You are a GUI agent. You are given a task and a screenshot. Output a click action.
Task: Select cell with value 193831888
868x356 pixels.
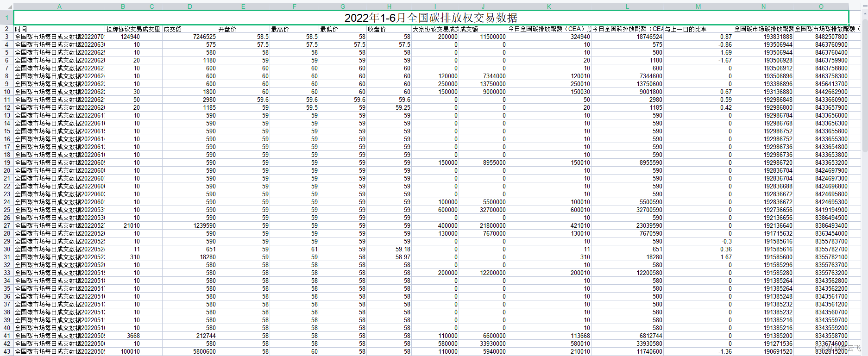point(763,37)
